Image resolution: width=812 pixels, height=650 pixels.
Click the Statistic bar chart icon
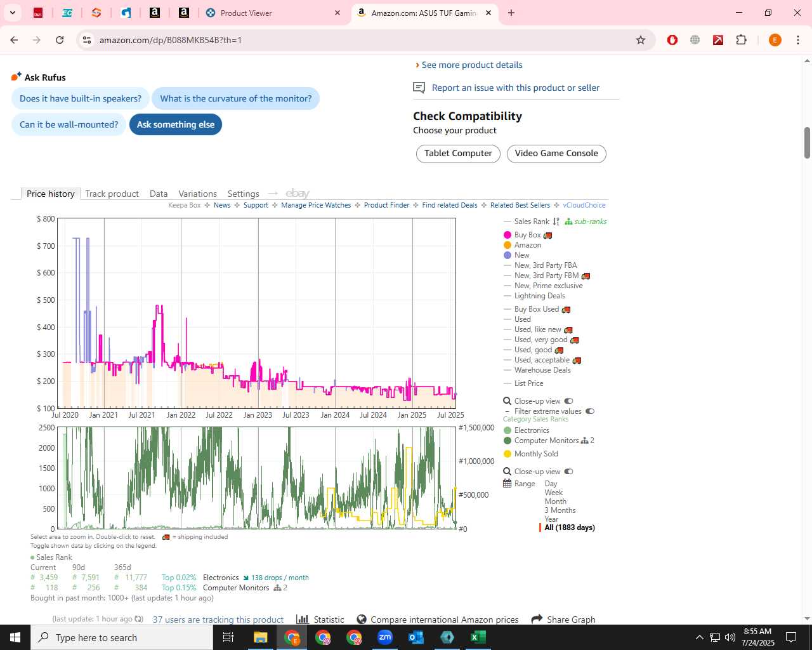(x=303, y=620)
